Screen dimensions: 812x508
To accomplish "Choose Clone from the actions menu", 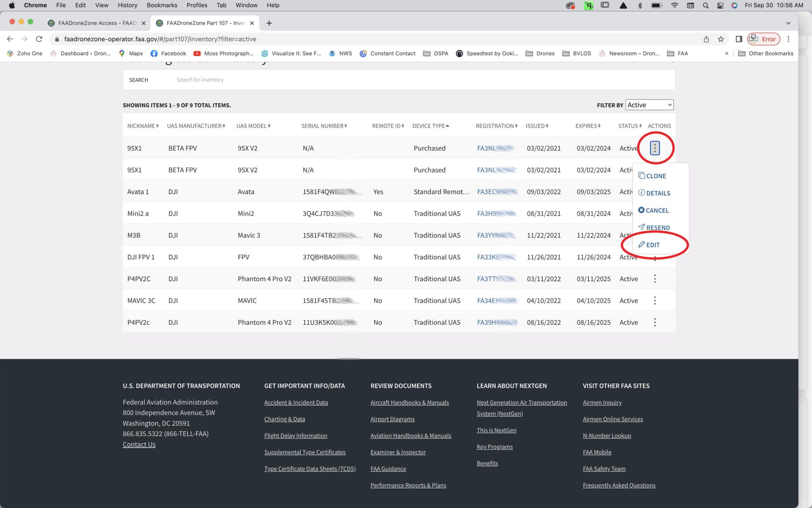I will (x=652, y=176).
